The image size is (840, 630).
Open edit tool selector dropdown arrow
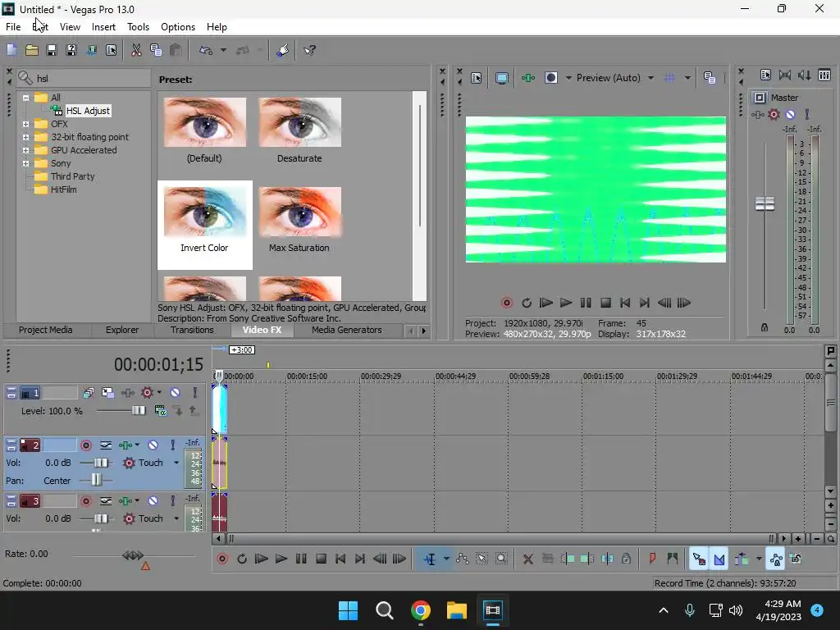[446, 559]
